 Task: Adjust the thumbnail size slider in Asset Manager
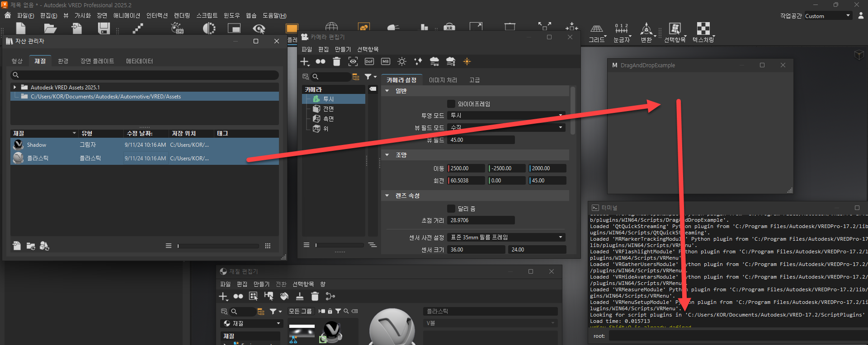pos(218,246)
